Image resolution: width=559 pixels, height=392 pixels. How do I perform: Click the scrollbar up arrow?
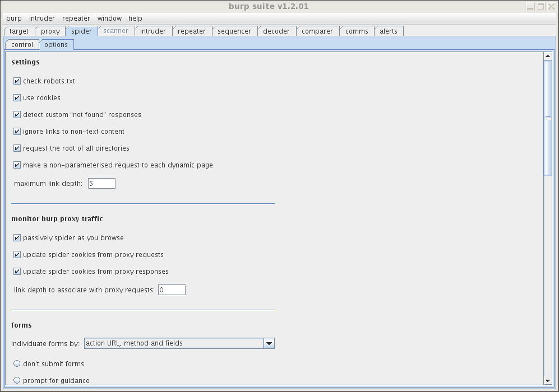(548, 57)
